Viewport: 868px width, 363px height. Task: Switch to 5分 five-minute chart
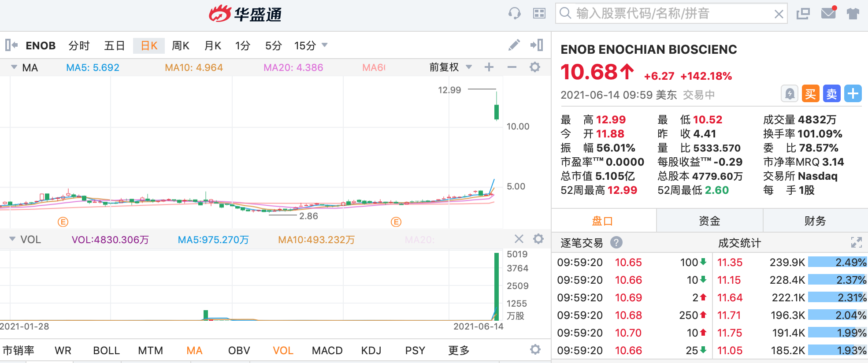coord(274,45)
